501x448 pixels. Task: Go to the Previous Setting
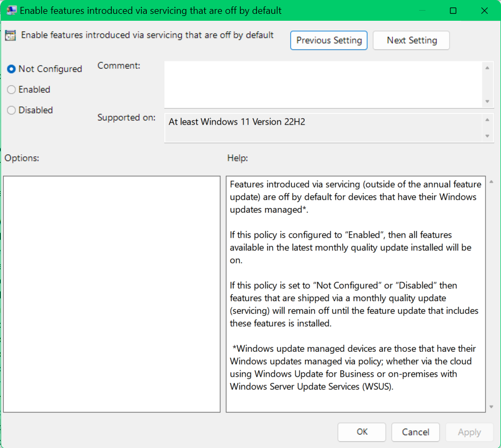[x=329, y=40]
